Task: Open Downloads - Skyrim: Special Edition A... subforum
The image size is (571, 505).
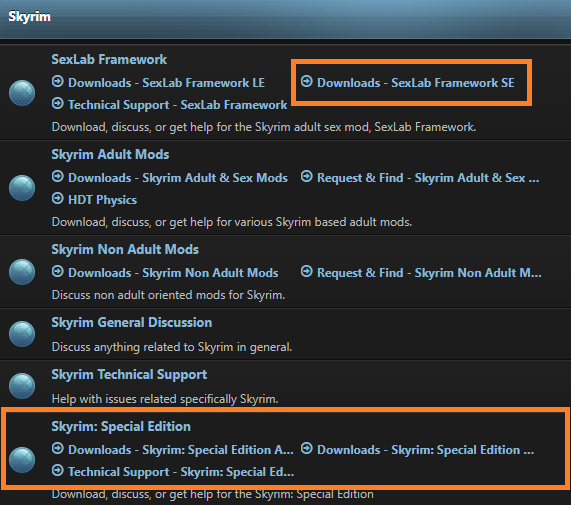Action: click(181, 450)
